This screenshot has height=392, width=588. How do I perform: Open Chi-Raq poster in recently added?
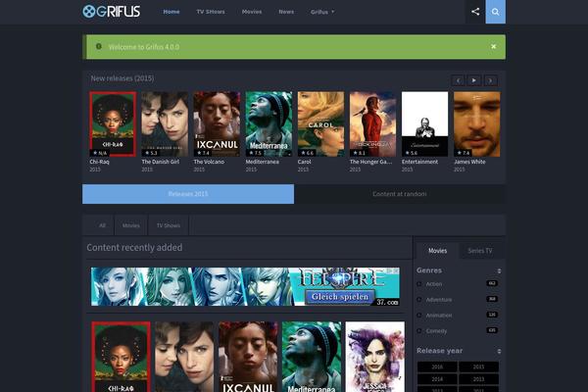(122, 357)
